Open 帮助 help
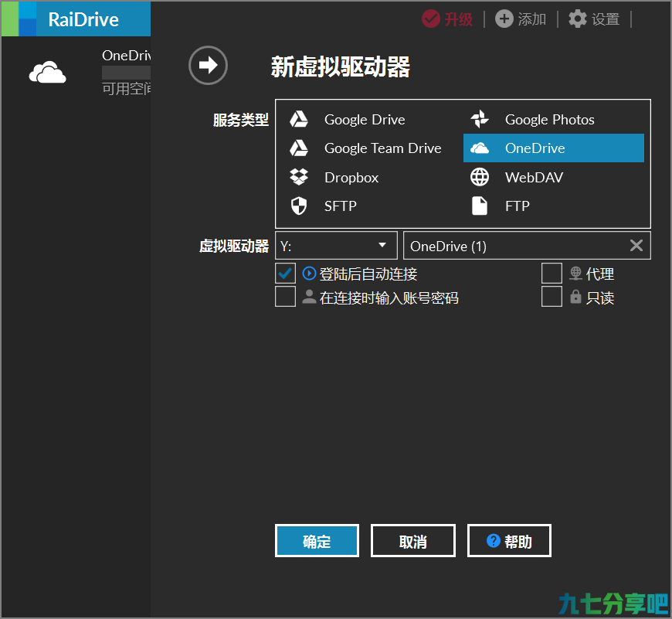 pyautogui.click(x=509, y=541)
